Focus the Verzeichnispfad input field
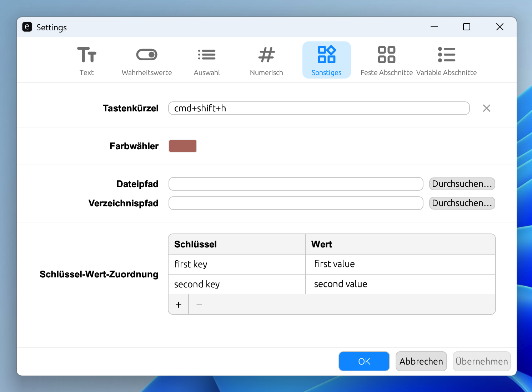 tap(296, 203)
